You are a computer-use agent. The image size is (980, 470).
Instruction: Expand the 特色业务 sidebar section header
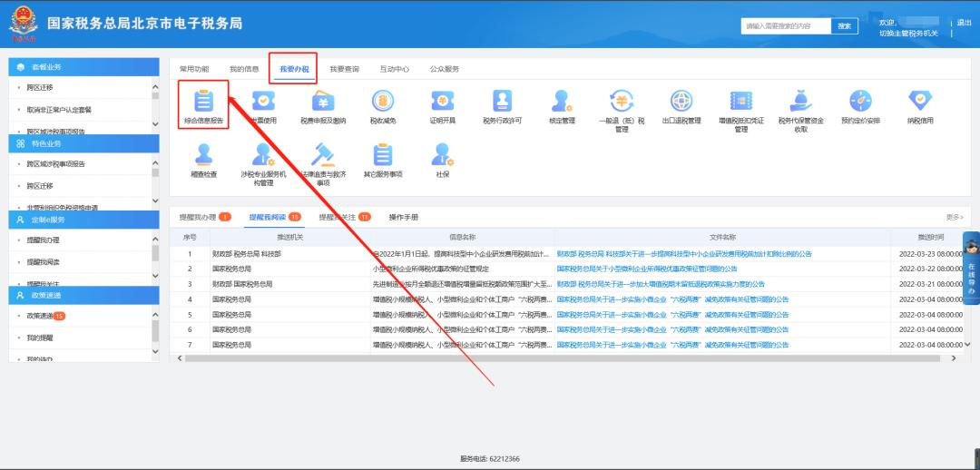[83, 143]
